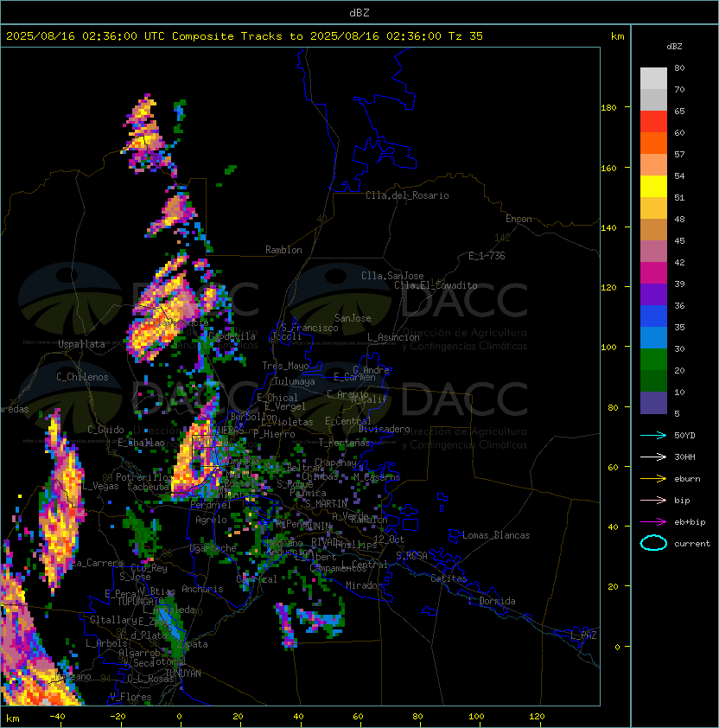Click the 'current' legend label

click(692, 544)
